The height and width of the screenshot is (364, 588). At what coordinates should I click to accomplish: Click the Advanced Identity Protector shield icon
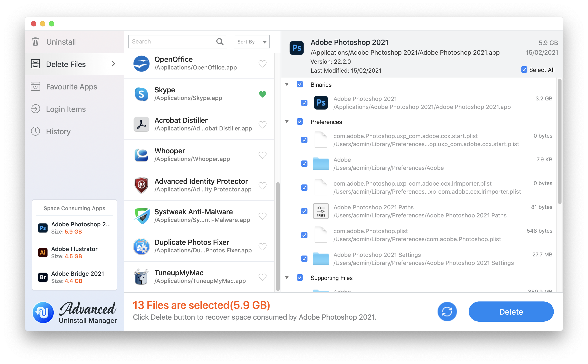tap(141, 185)
